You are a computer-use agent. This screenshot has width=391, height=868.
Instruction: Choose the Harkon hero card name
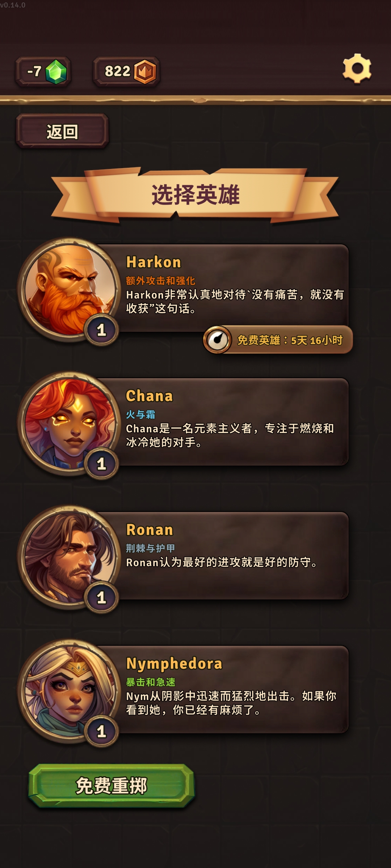tap(154, 262)
